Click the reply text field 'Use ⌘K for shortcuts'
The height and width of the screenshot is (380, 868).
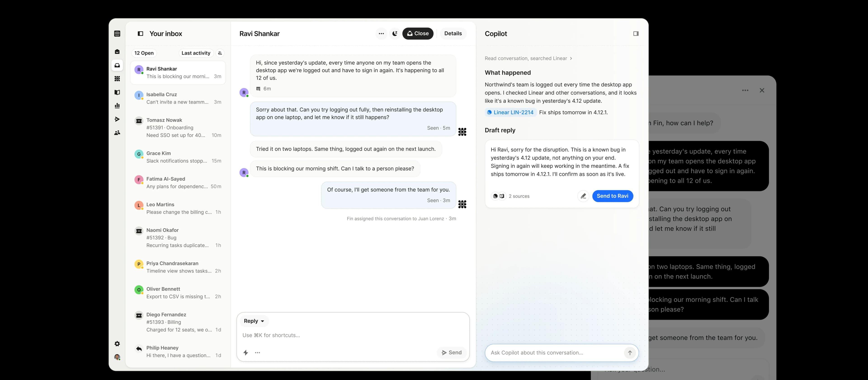pyautogui.click(x=353, y=335)
